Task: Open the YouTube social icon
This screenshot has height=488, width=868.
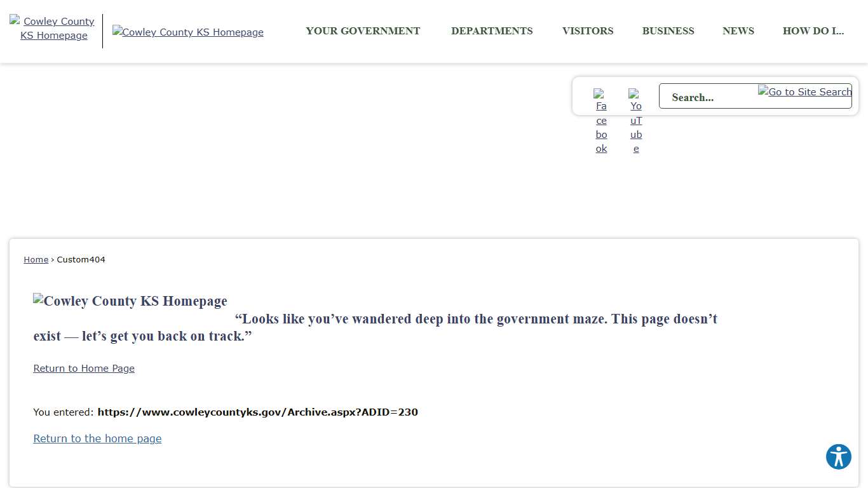Action: point(635,121)
